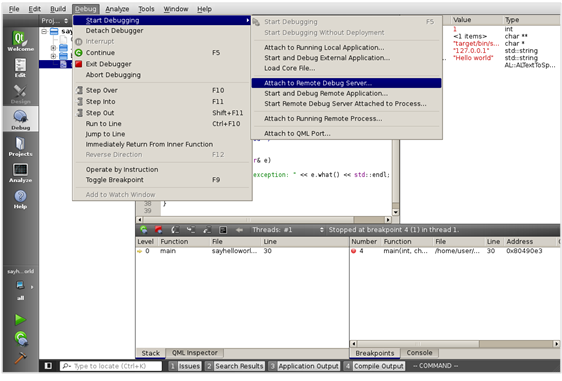Click the Type to locate field
Screen dimensions: 562x381
point(111,366)
